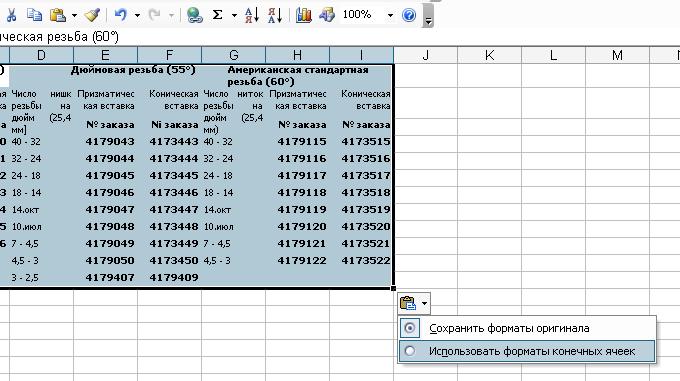Click the Insert Hyperlink globe icon
This screenshot has width=680, height=381.
[194, 15]
